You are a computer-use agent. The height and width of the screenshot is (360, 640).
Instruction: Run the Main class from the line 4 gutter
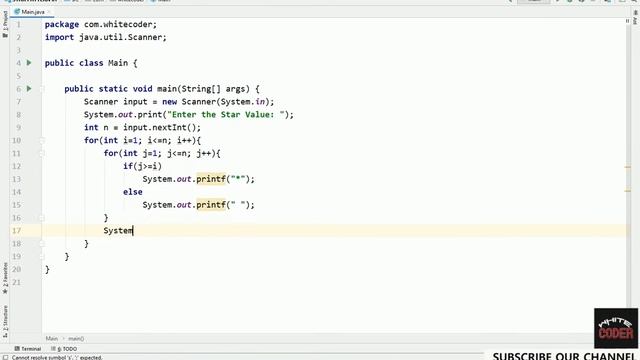[x=29, y=63]
